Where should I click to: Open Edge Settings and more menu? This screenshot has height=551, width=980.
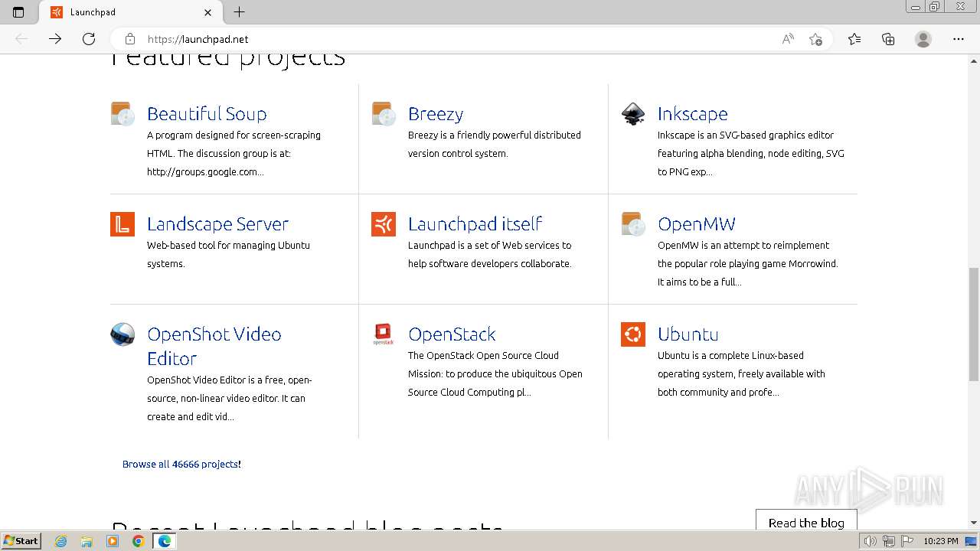point(959,39)
